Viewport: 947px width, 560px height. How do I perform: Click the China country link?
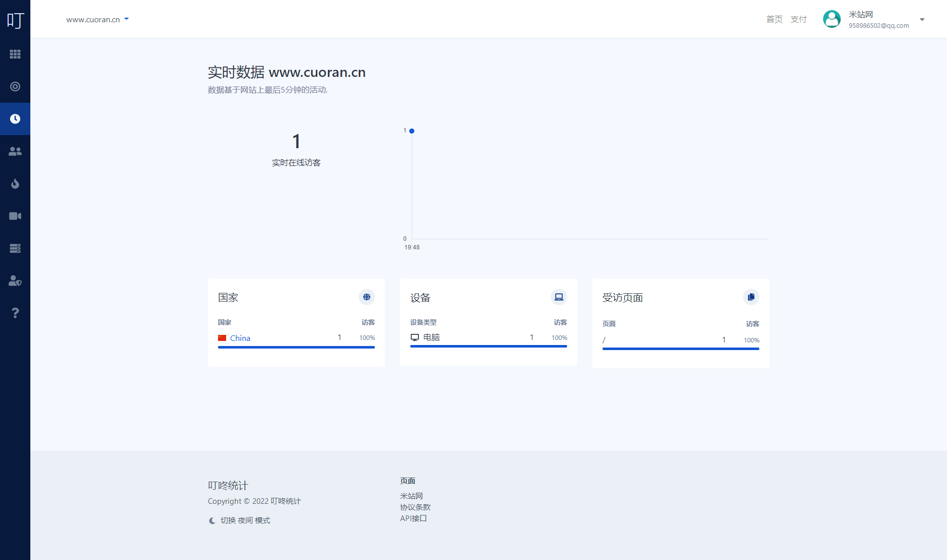240,338
